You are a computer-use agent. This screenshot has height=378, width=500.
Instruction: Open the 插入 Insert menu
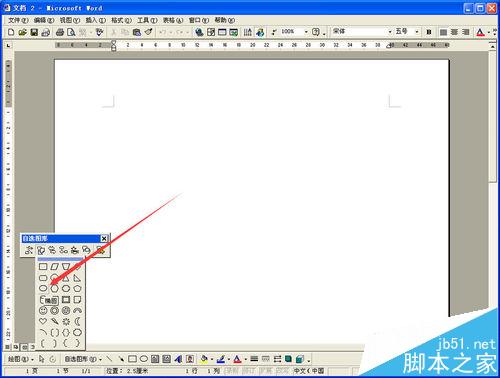[95, 20]
